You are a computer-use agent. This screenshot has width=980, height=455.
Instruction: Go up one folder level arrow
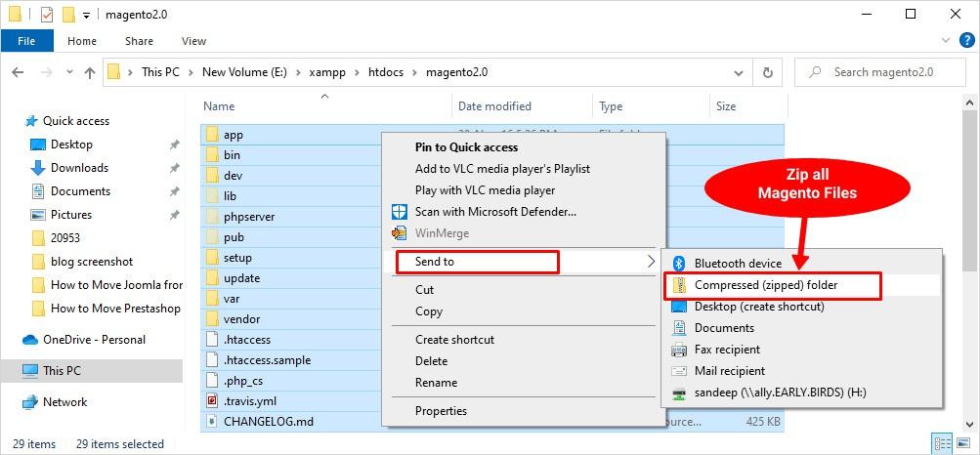90,72
